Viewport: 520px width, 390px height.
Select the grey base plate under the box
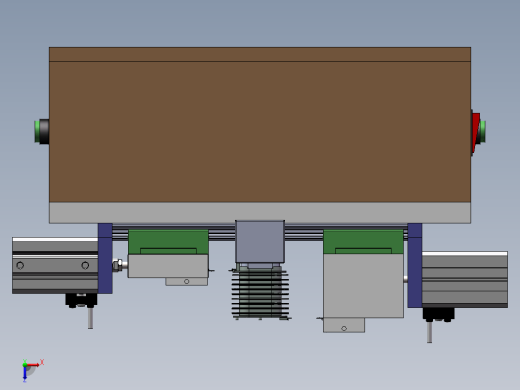point(260,213)
